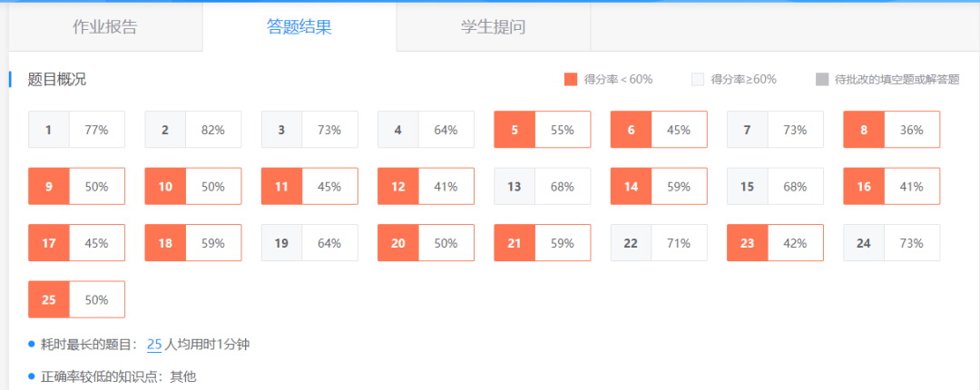Click the 题目概况 section heading

point(57,80)
